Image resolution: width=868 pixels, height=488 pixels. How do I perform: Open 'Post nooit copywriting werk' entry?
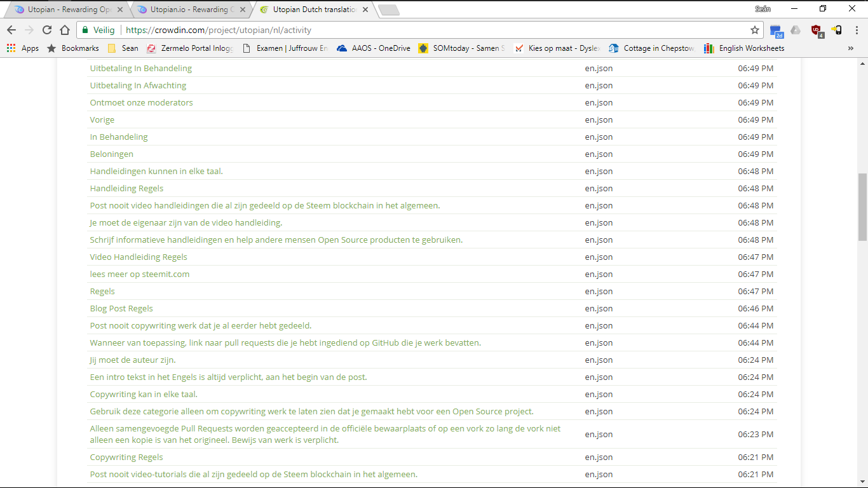pyautogui.click(x=201, y=325)
